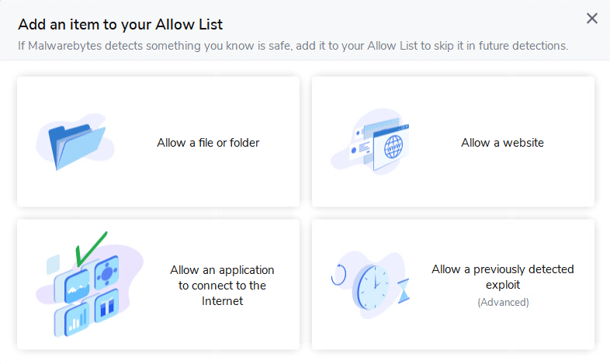Select "Allow an application to connect" text

click(x=222, y=270)
